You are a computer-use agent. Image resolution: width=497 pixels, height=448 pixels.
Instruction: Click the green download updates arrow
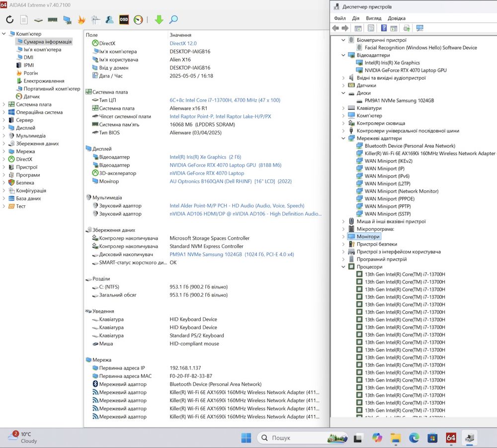pos(159,20)
